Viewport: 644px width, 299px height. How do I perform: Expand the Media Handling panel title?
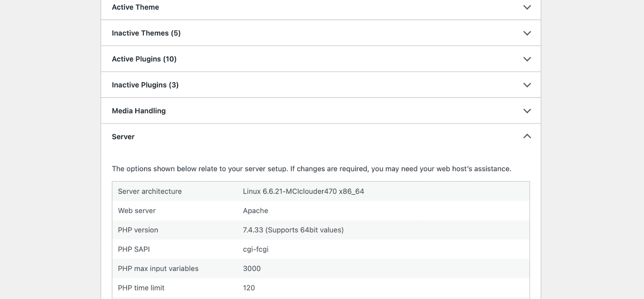(x=139, y=111)
